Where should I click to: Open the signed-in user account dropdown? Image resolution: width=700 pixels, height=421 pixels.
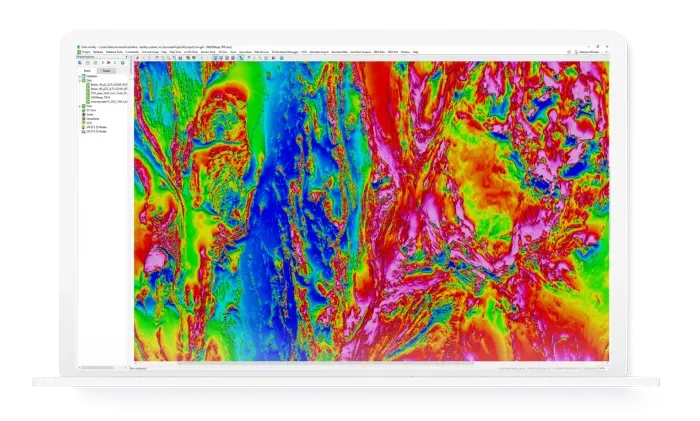(x=588, y=51)
